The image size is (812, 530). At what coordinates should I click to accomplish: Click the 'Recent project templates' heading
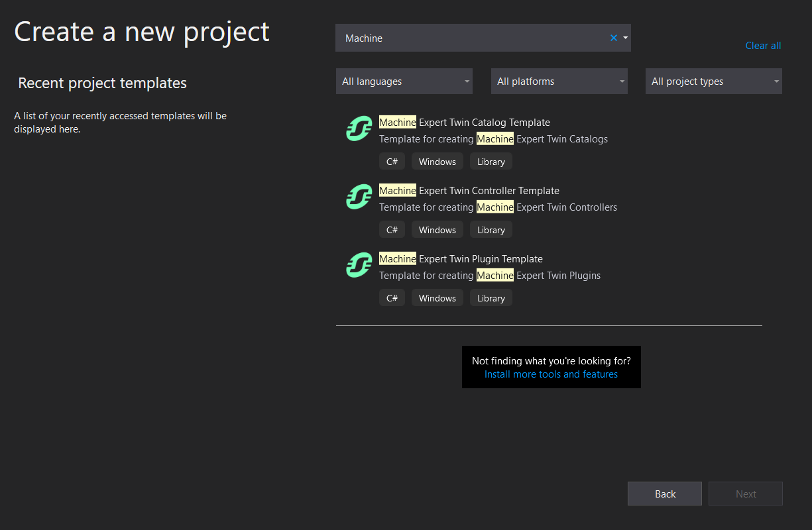(x=103, y=83)
